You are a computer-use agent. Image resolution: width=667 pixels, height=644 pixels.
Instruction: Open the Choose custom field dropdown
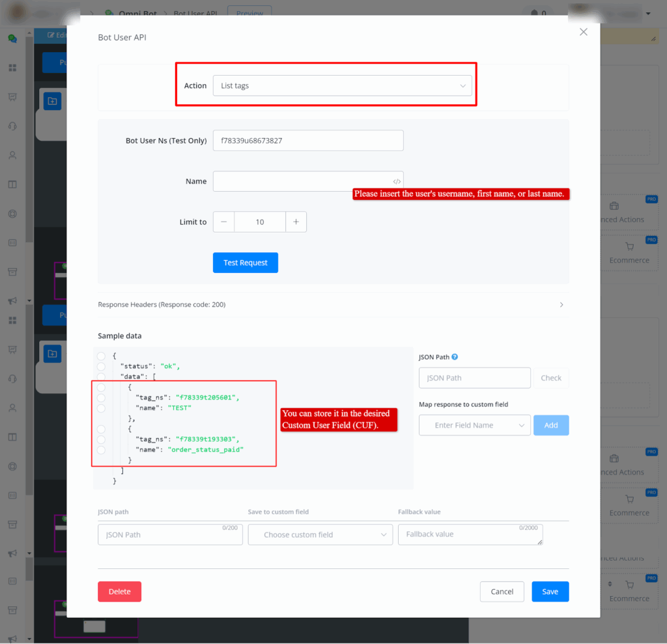pyautogui.click(x=320, y=534)
